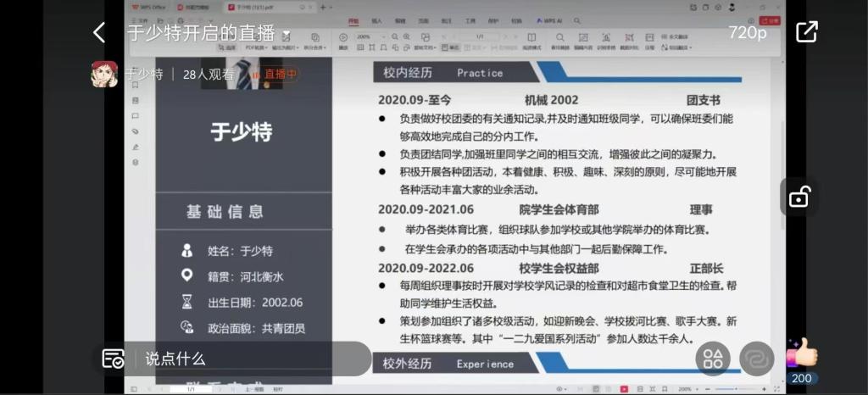Open the 720p video quality selector
This screenshot has width=868, height=395.
tap(747, 33)
